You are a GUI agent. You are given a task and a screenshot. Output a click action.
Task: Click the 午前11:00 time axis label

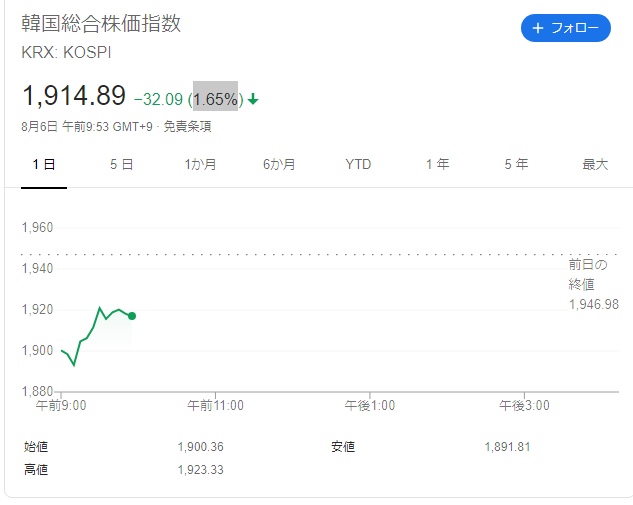click(x=215, y=405)
